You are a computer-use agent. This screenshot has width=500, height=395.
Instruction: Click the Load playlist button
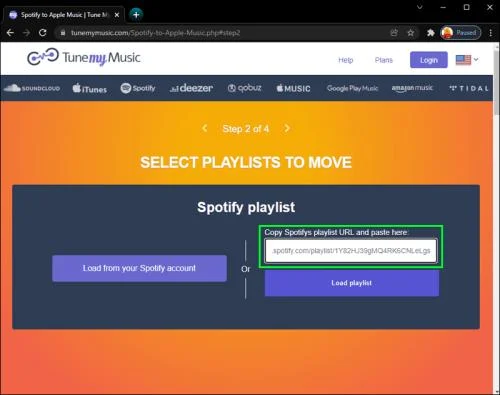point(352,283)
